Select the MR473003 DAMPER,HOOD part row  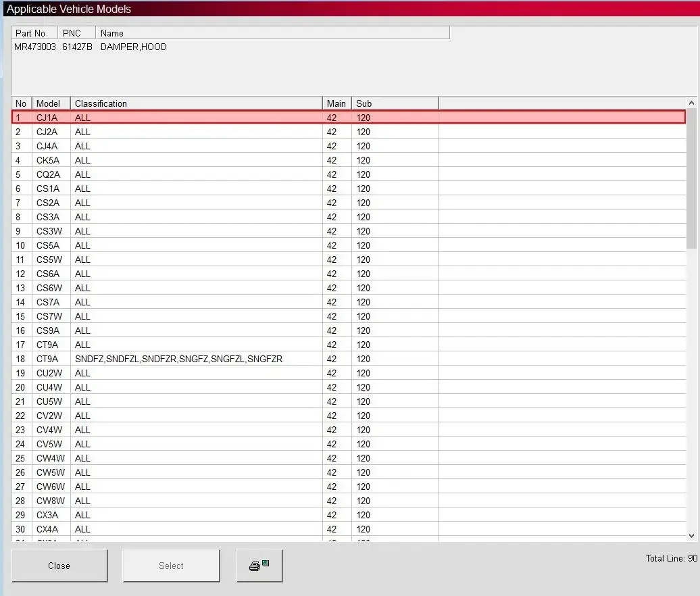pyautogui.click(x=91, y=47)
